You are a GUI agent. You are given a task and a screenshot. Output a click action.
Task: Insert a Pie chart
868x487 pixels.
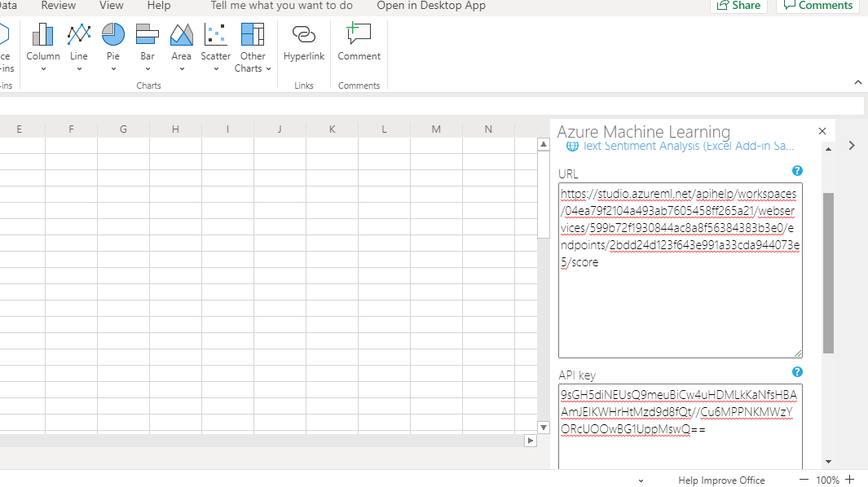coord(113,47)
